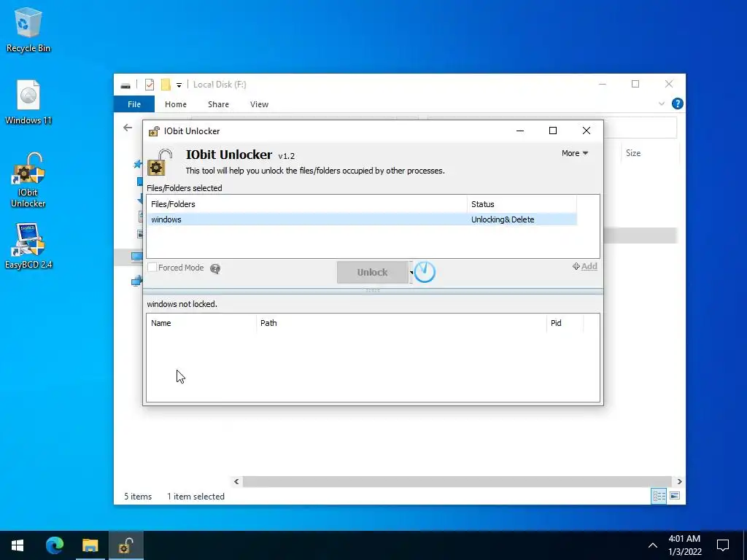Screen dimensions: 747x560
Task: Open File Explorer from the taskbar
Action: [x=90, y=545]
